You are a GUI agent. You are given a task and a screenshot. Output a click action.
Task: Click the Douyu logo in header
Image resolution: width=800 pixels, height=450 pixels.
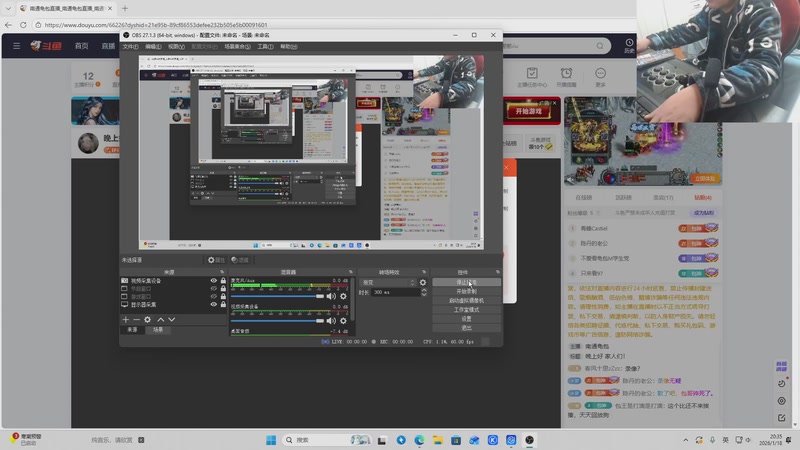click(46, 46)
